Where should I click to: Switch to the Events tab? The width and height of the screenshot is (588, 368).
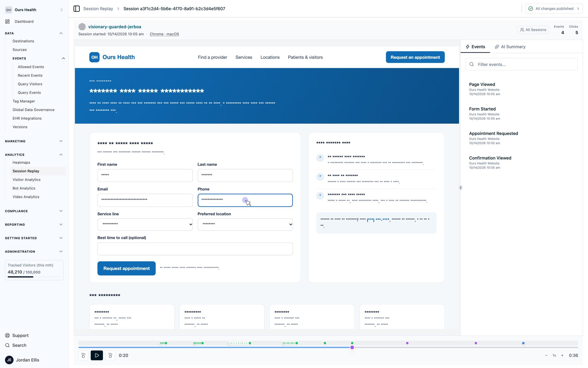475,47
